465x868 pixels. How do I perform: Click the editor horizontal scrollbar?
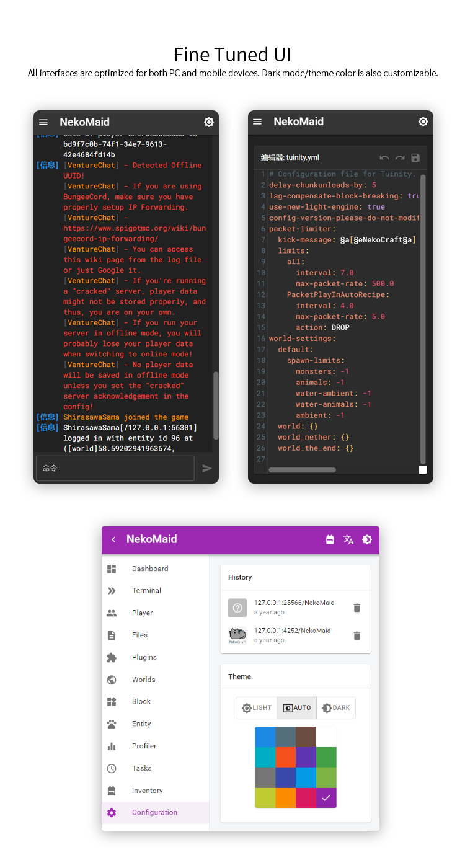(302, 470)
